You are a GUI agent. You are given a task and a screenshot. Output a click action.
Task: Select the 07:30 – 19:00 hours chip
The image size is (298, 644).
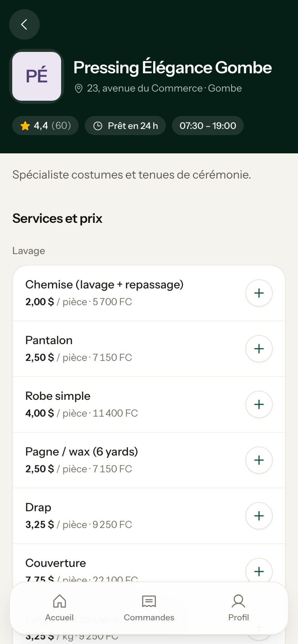pyautogui.click(x=208, y=126)
